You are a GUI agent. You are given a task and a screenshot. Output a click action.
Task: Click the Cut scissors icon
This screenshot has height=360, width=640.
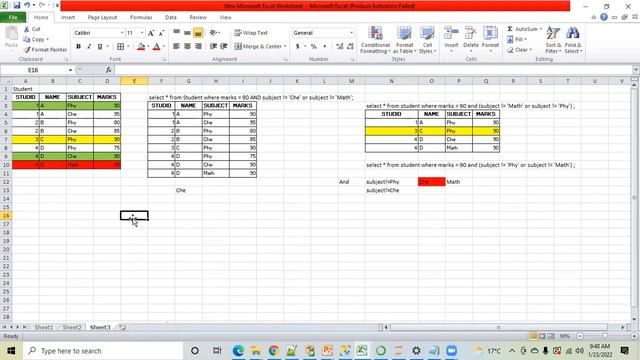pyautogui.click(x=27, y=29)
